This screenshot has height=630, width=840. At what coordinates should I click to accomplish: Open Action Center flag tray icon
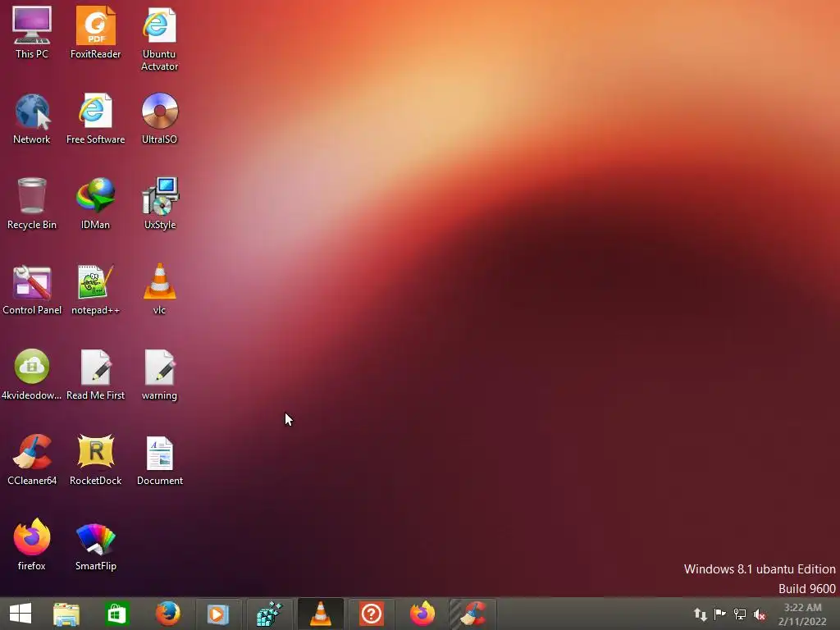coord(720,614)
